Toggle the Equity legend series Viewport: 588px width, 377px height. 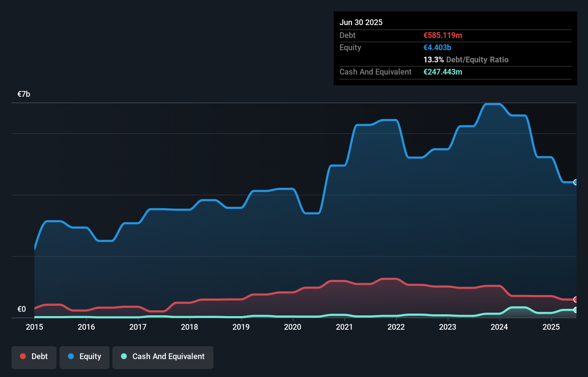pyautogui.click(x=85, y=357)
